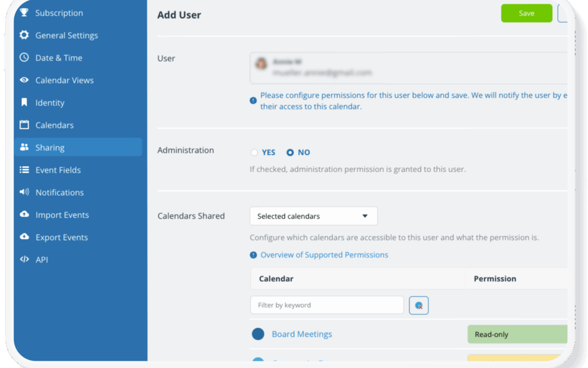This screenshot has height=368, width=588.
Task: Click the Date & Time clock icon
Action: [24, 57]
